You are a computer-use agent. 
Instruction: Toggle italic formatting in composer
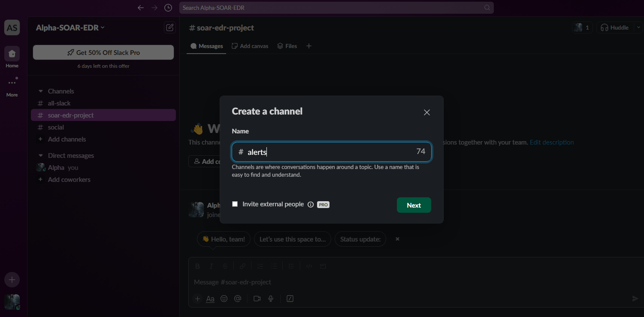click(x=211, y=266)
